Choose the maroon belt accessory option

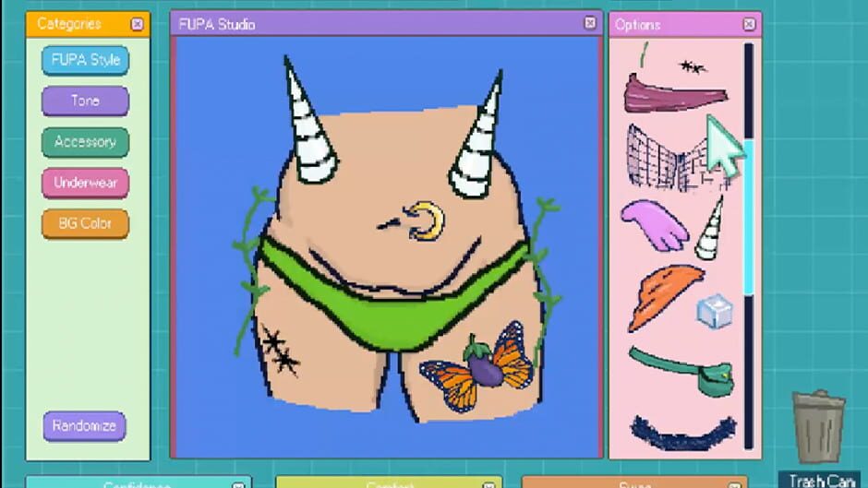[x=674, y=94]
